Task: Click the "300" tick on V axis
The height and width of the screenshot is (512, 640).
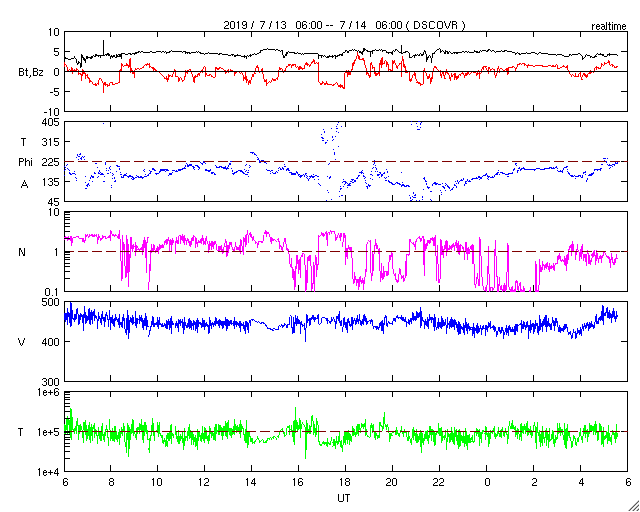Action: pyautogui.click(x=51, y=381)
